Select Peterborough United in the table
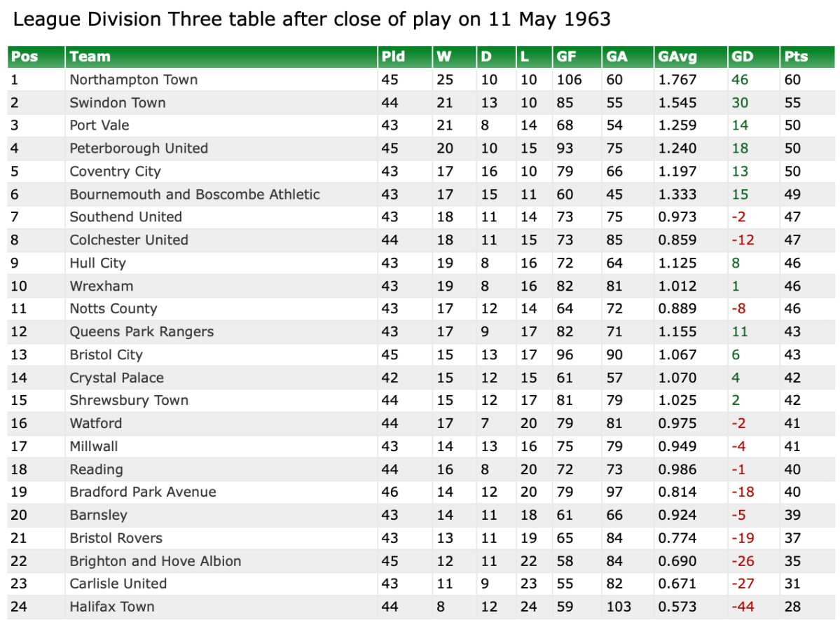840x620 pixels. pos(138,149)
